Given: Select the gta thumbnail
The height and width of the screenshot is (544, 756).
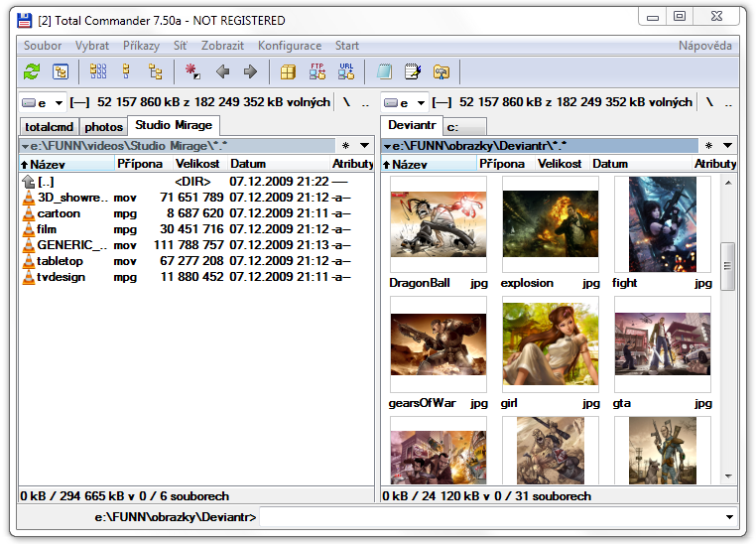Looking at the screenshot, I should (x=663, y=344).
